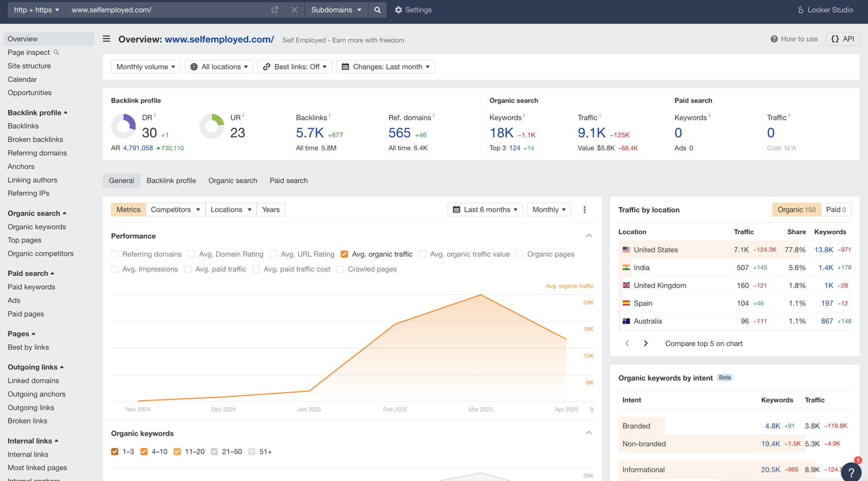Click the API button

coord(843,39)
